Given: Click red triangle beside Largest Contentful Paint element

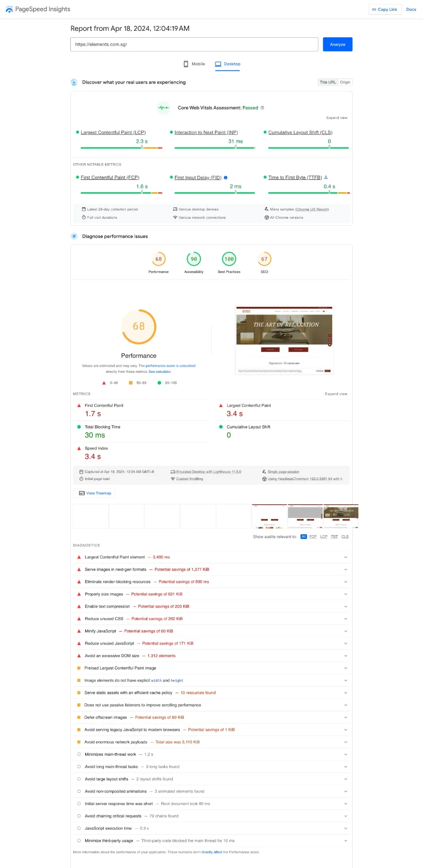Looking at the screenshot, I should point(79,557).
